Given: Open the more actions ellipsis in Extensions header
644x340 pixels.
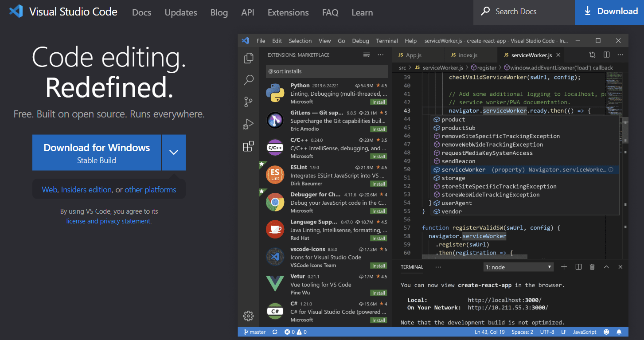Looking at the screenshot, I should (381, 55).
